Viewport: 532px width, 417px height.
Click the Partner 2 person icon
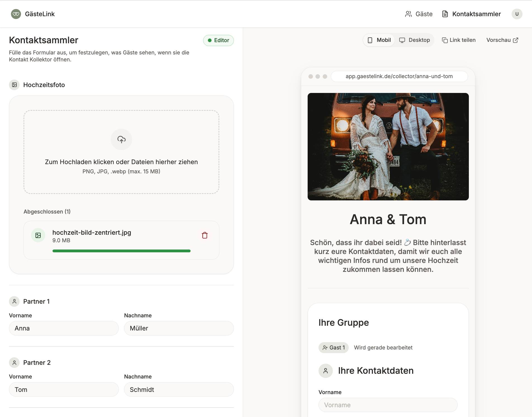coord(15,363)
